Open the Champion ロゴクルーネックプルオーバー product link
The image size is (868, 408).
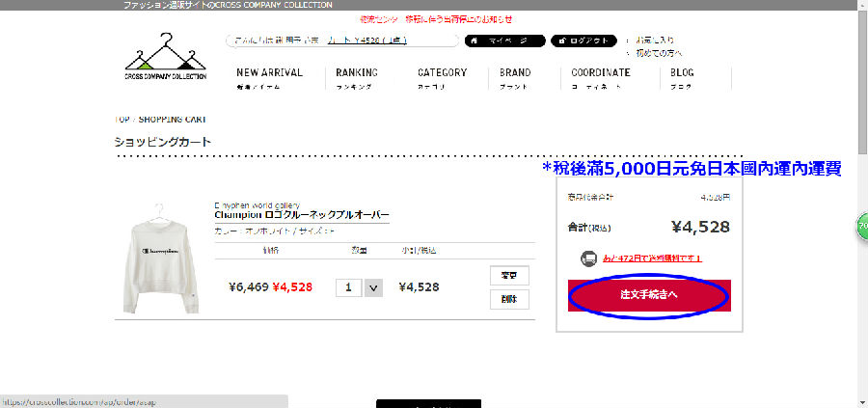[302, 215]
